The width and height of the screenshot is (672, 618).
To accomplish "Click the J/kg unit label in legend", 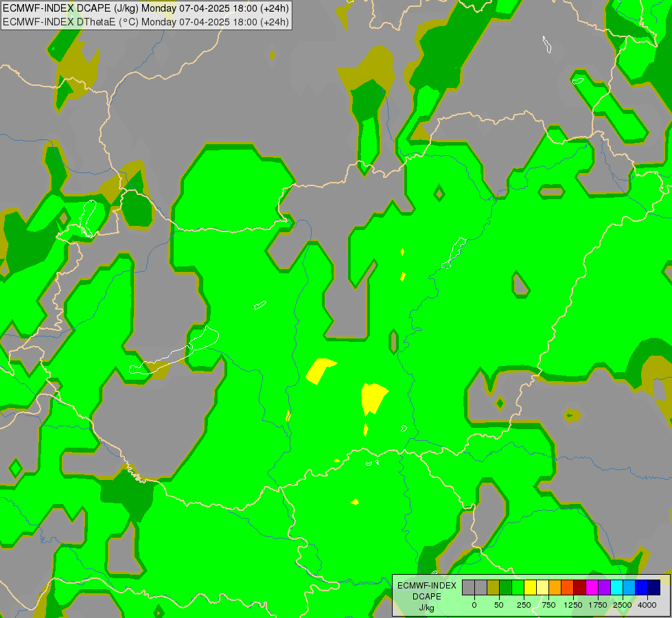I will pyautogui.click(x=426, y=608).
